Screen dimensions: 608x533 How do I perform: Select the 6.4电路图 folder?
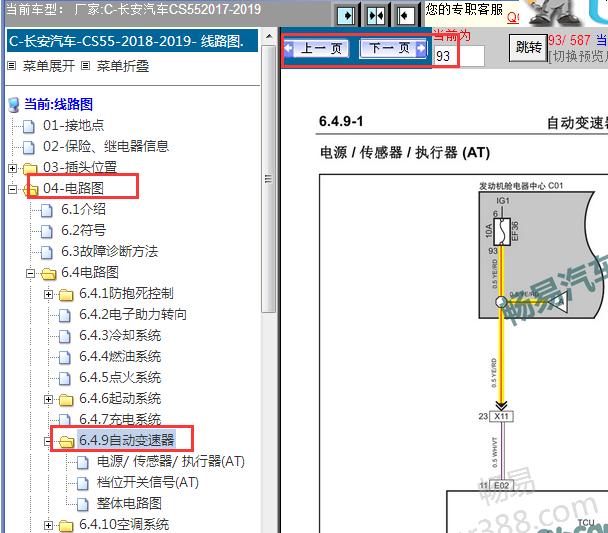90,272
